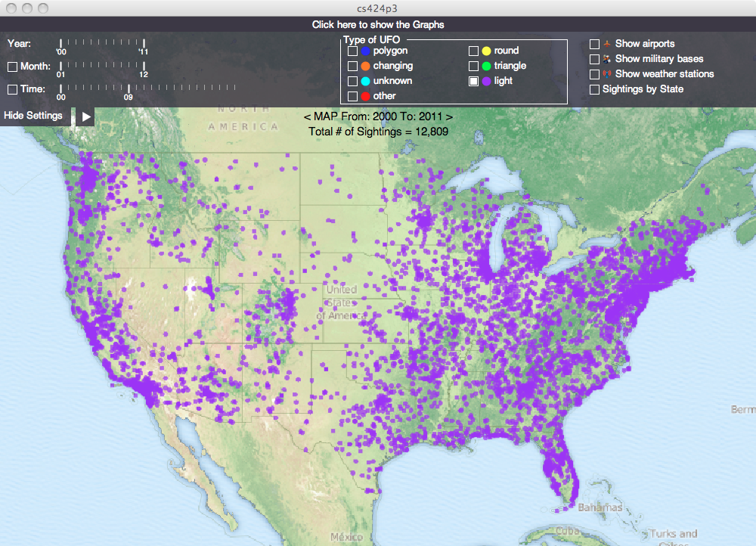756x546 pixels.
Task: Enable the Show airports checkbox
Action: click(x=593, y=43)
